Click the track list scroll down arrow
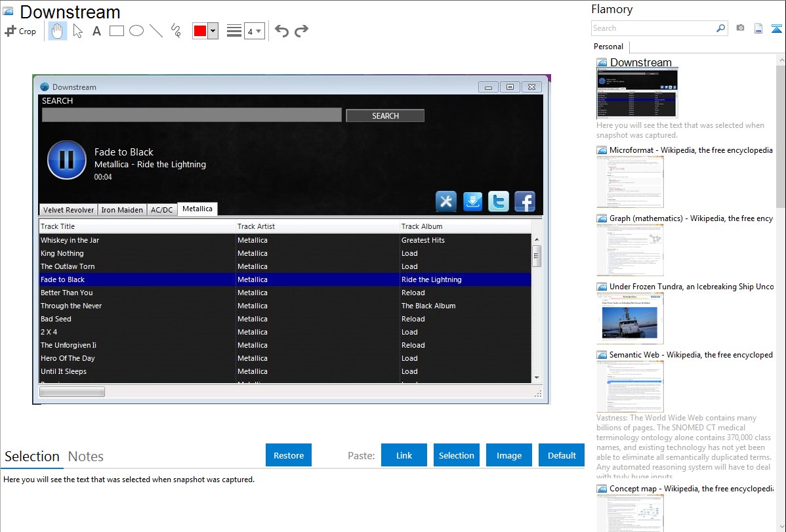786x532 pixels. 537,378
